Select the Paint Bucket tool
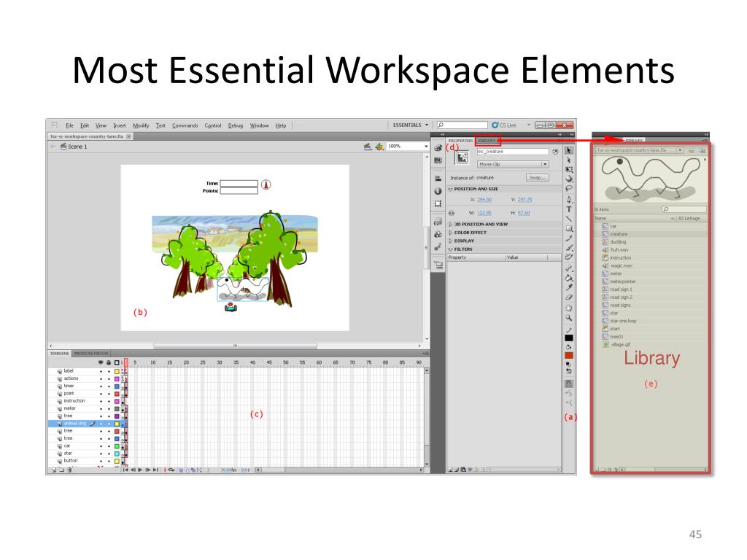 coord(569,278)
